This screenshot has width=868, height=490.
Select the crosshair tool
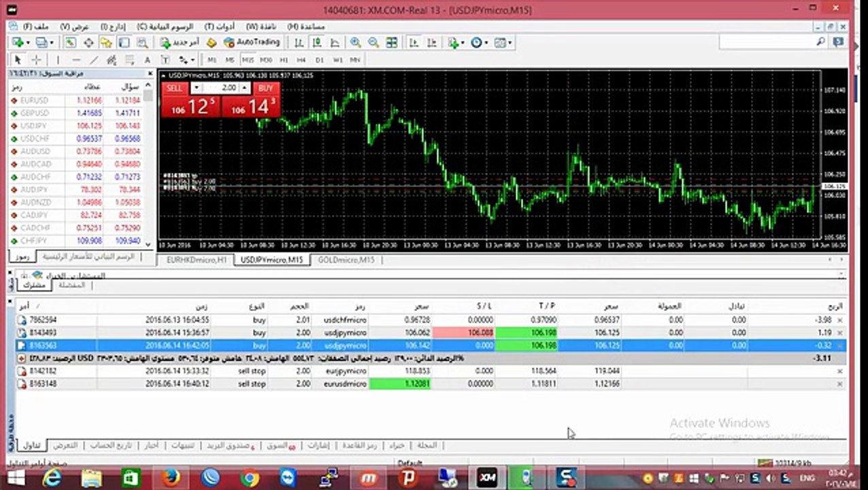tap(36, 60)
